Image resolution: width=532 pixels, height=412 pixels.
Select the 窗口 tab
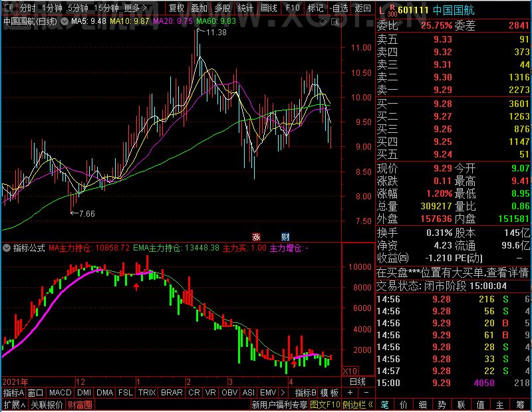coord(36,393)
